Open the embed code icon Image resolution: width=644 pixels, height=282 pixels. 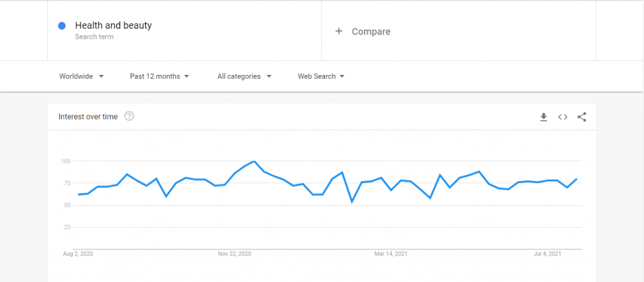563,117
